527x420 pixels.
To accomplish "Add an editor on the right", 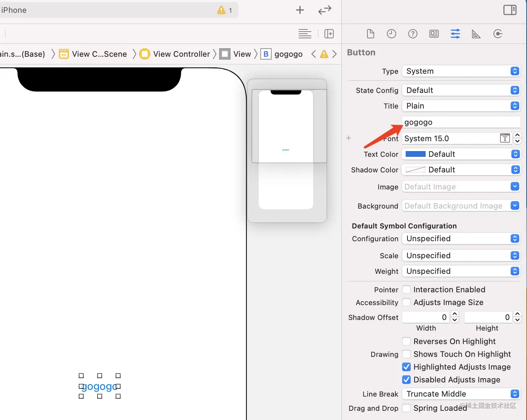I will click(329, 34).
